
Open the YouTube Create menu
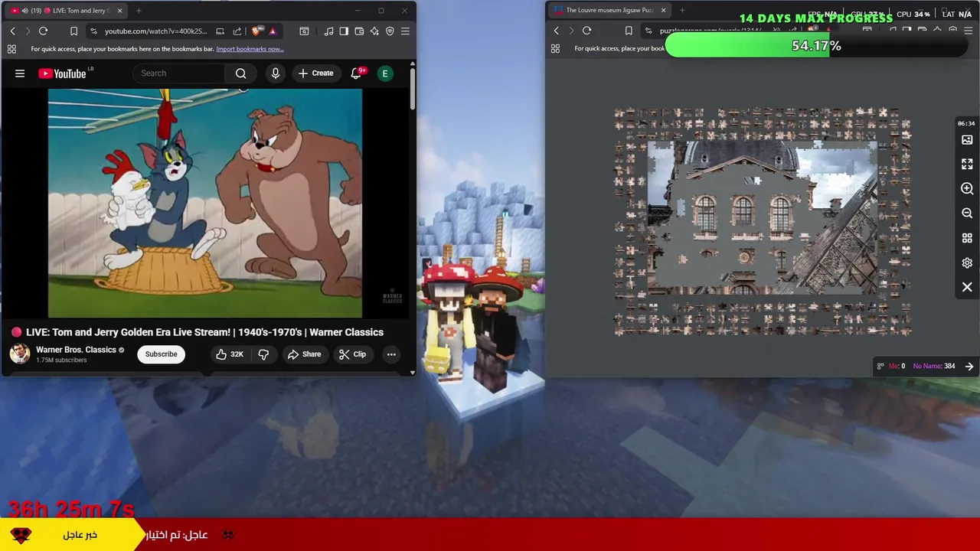point(315,73)
